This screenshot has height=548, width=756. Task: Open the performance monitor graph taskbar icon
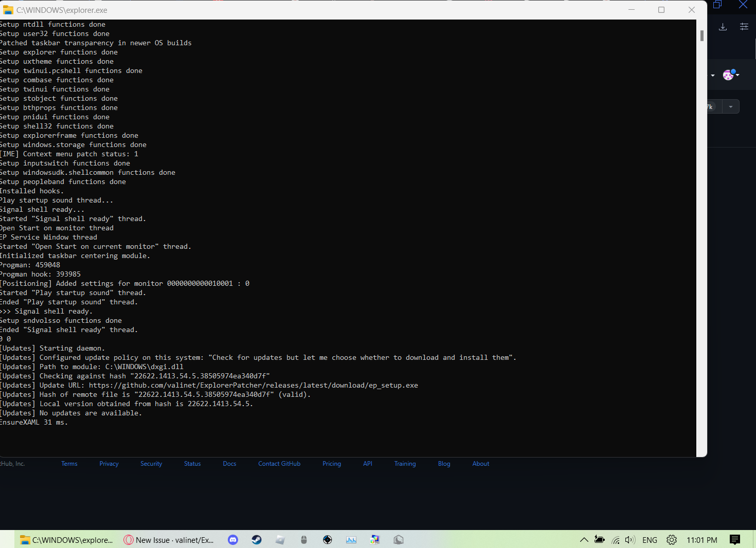point(351,540)
